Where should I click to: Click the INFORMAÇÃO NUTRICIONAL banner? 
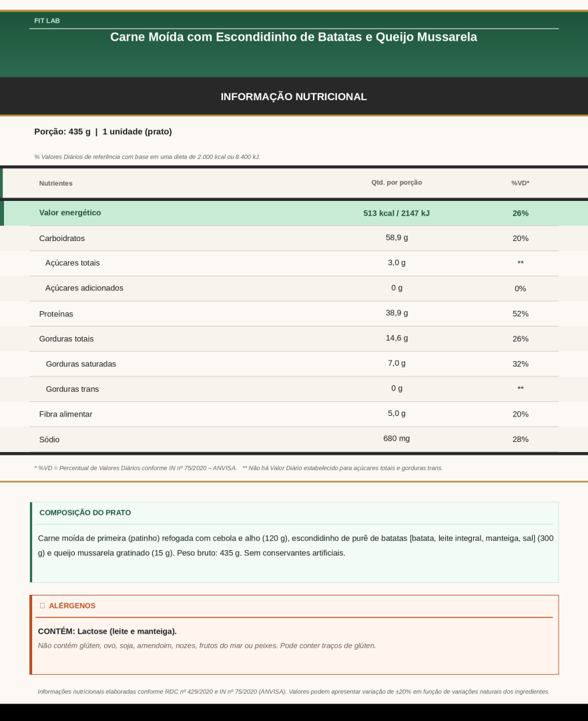(x=294, y=97)
